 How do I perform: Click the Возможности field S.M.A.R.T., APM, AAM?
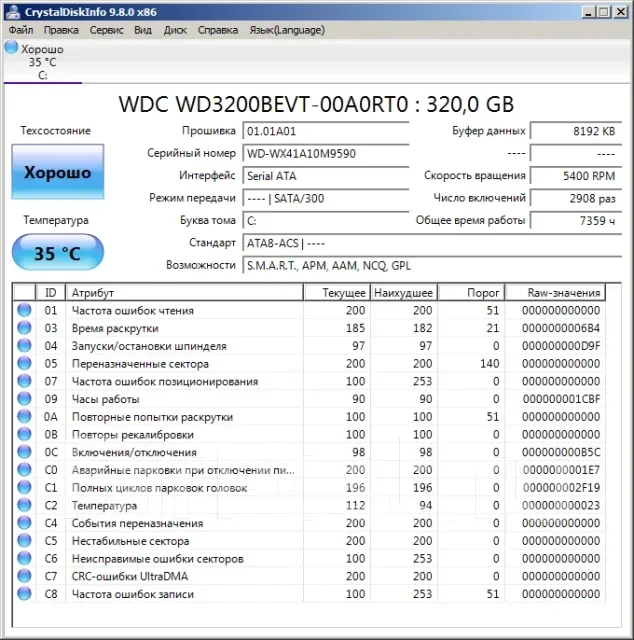click(x=432, y=266)
